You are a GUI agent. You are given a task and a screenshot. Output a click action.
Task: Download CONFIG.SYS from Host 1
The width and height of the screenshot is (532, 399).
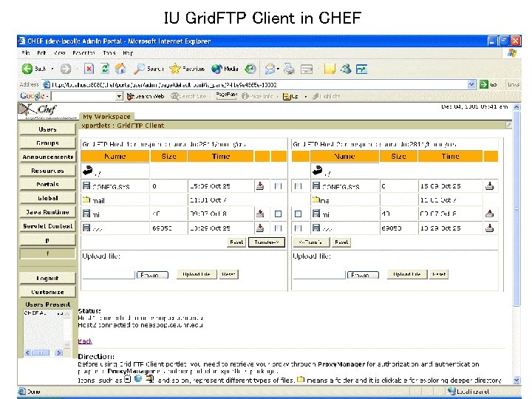pos(260,186)
